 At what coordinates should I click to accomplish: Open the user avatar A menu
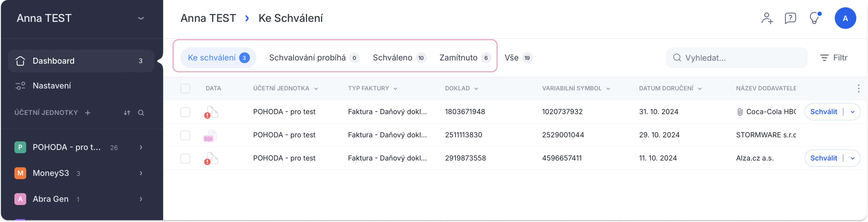coord(845,18)
